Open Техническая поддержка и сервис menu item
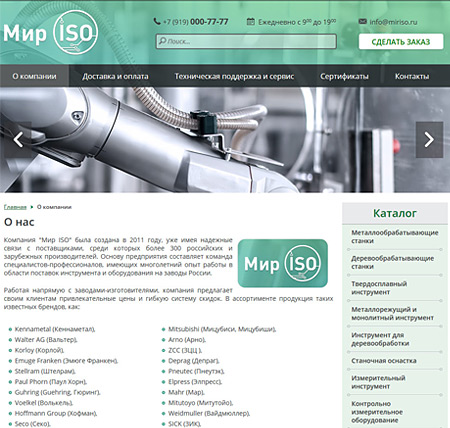This screenshot has width=450, height=428. pyautogui.click(x=234, y=76)
